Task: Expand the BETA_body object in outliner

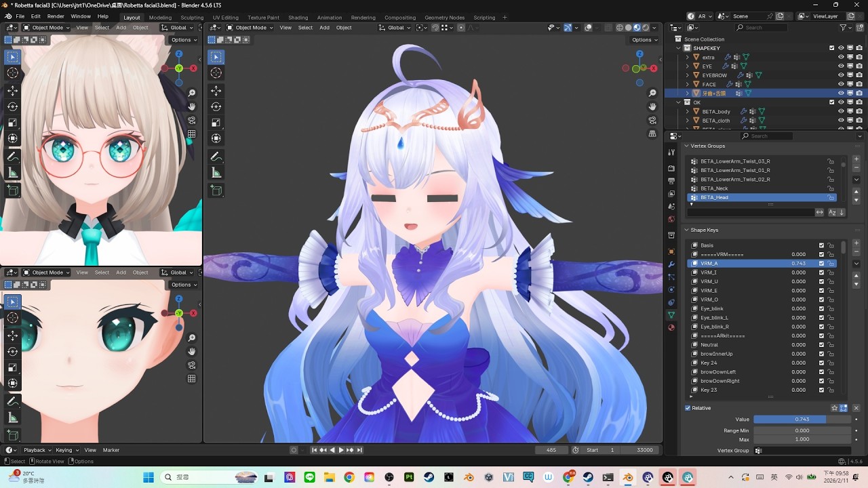Action: click(687, 112)
